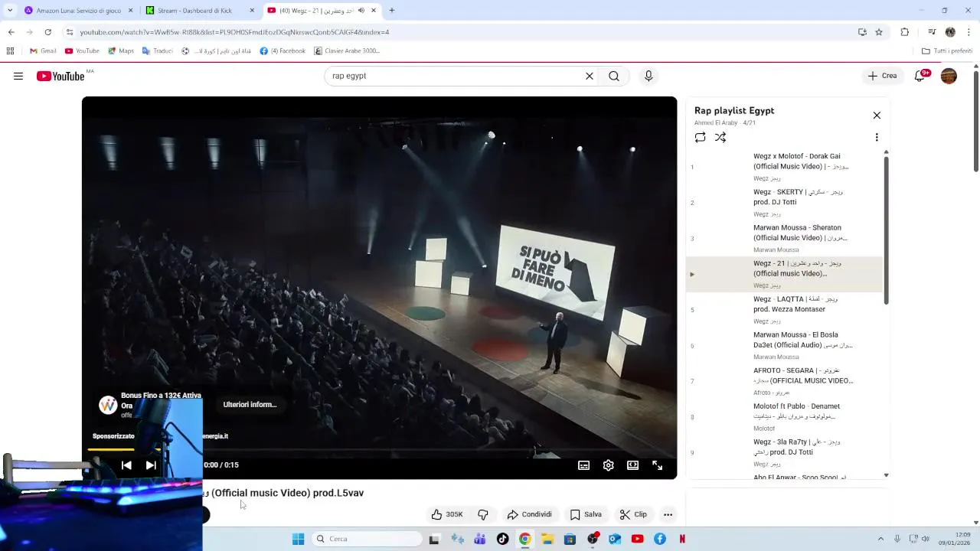Like the video with 305K likes

pos(447,514)
